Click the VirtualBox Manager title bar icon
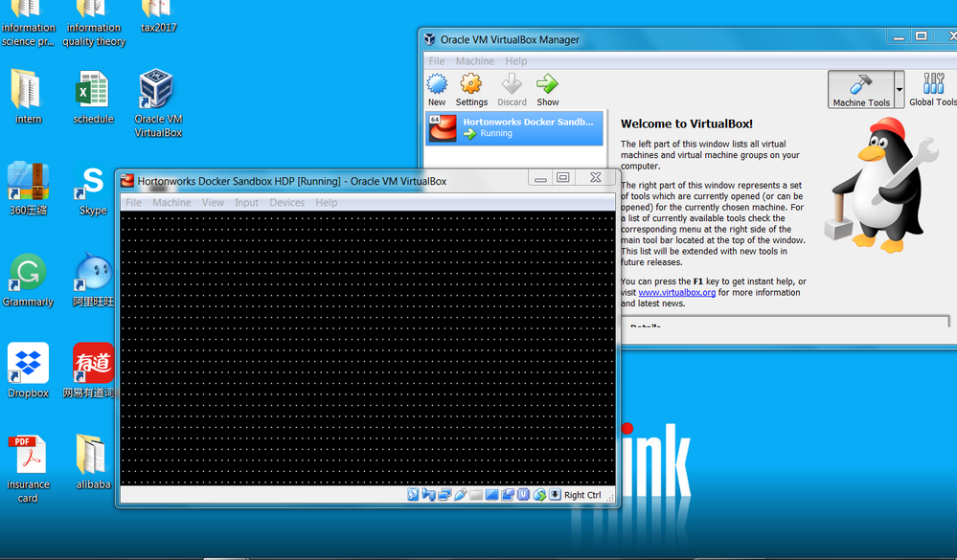Screen dimensions: 957x560 (x=430, y=39)
